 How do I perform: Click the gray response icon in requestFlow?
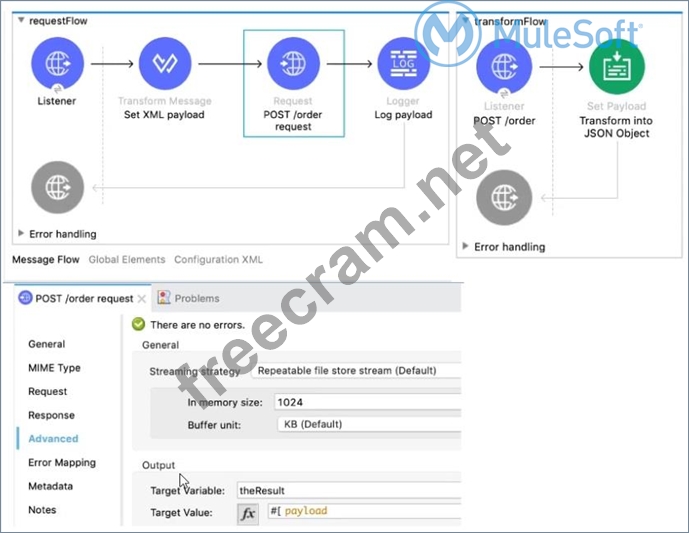coord(59,187)
